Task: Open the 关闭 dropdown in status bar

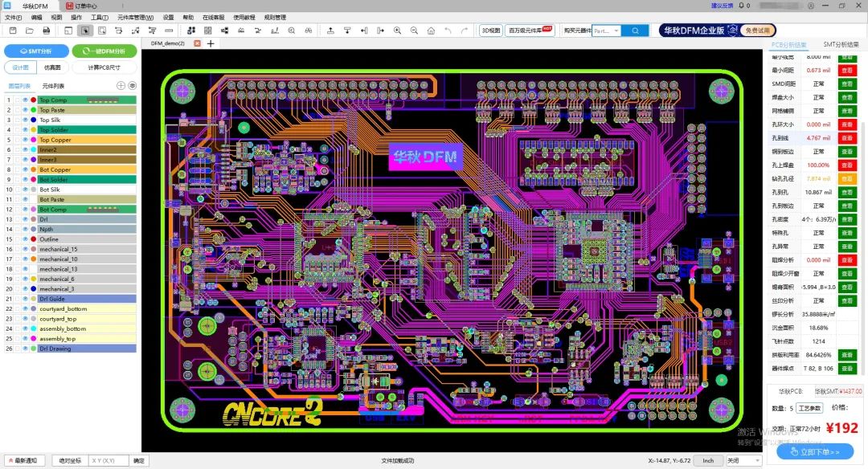Action: (743, 460)
